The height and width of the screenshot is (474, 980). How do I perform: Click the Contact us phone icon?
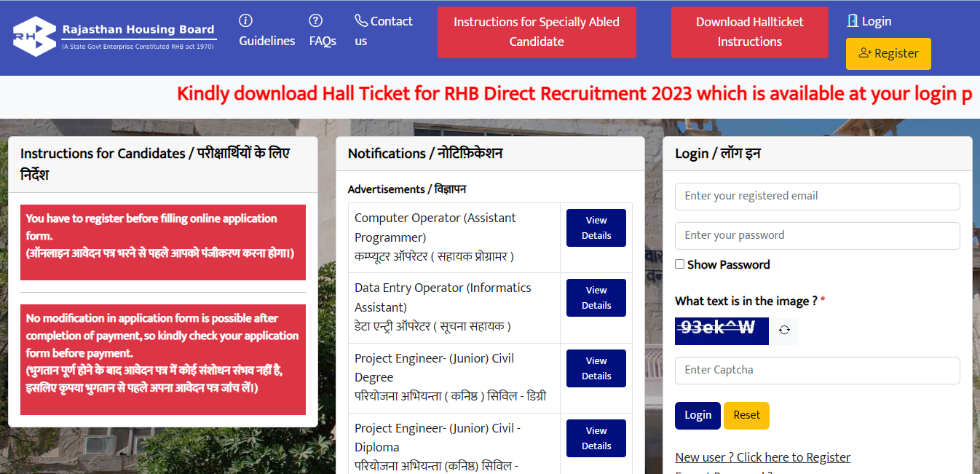click(x=361, y=20)
